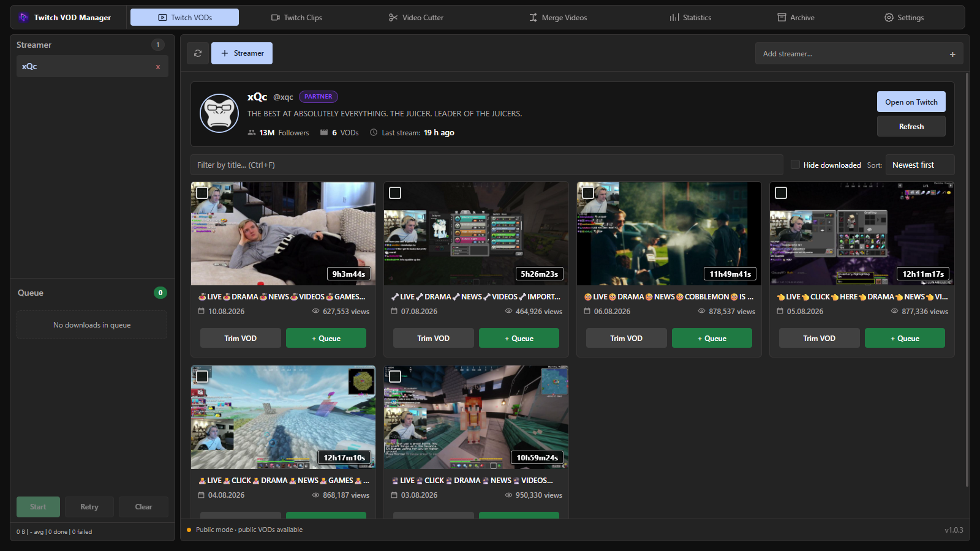Select checkbox on the 12h17m10s VOD

point(202,377)
